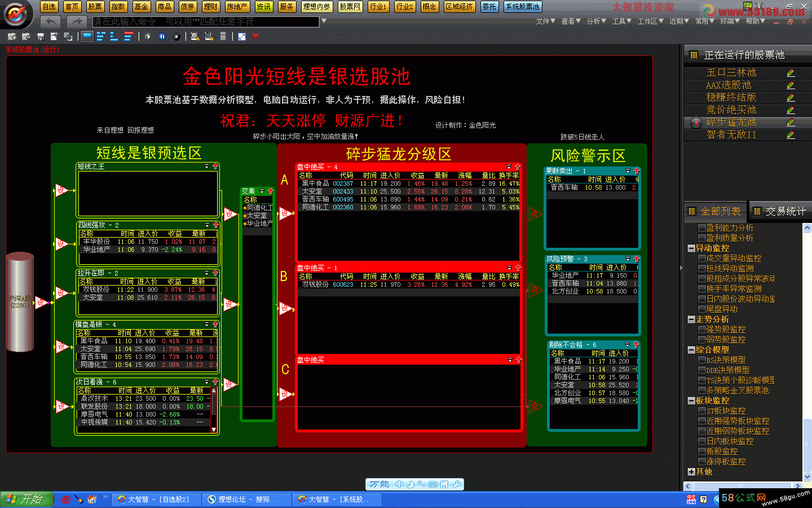Click the red up-arrow on 果断卖出 pool
812x508 pixels.
point(636,171)
